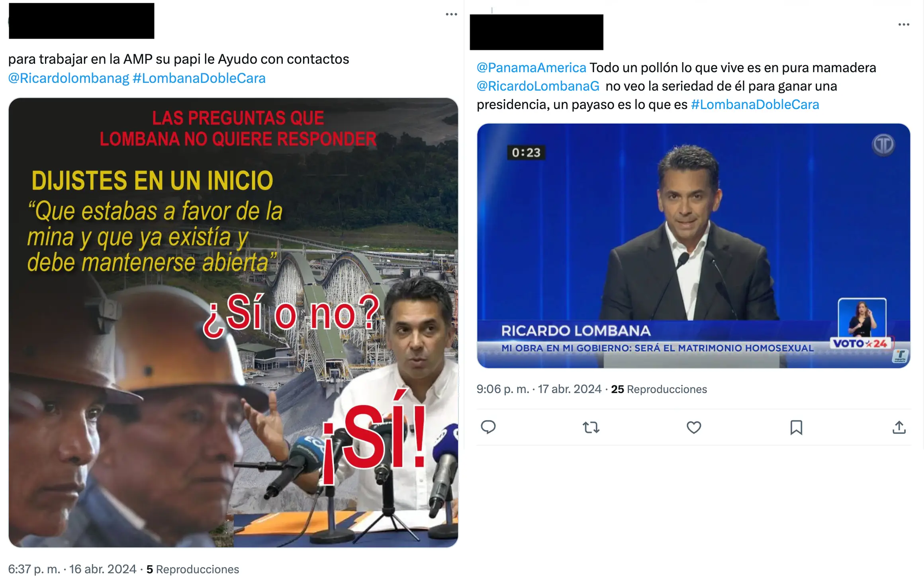Open the @Ricardolombanag mention in left tweet
The height and width of the screenshot is (588, 924).
[69, 78]
